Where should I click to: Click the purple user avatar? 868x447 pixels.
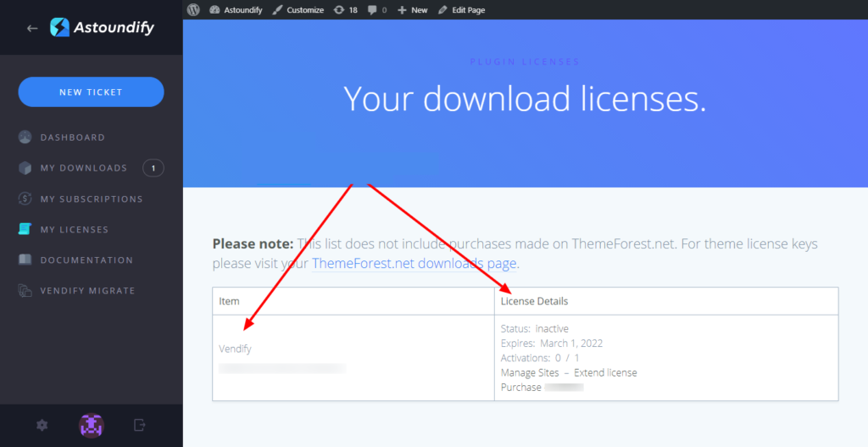(x=92, y=425)
